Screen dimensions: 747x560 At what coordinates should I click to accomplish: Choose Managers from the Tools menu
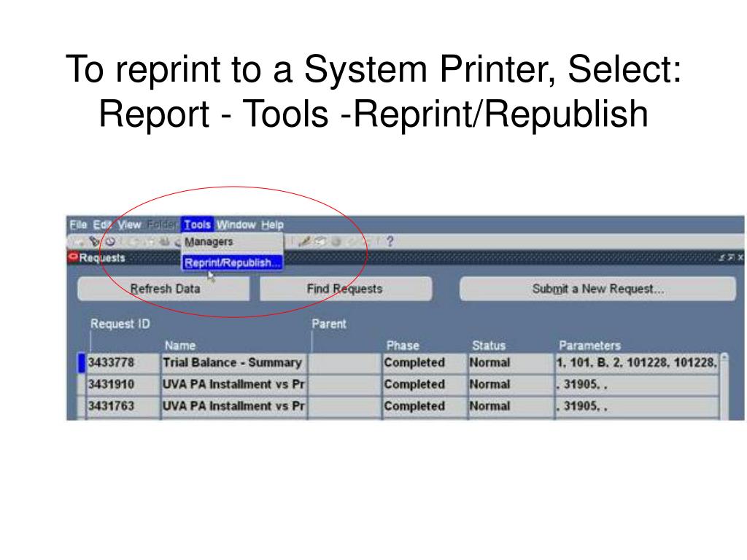tap(232, 242)
